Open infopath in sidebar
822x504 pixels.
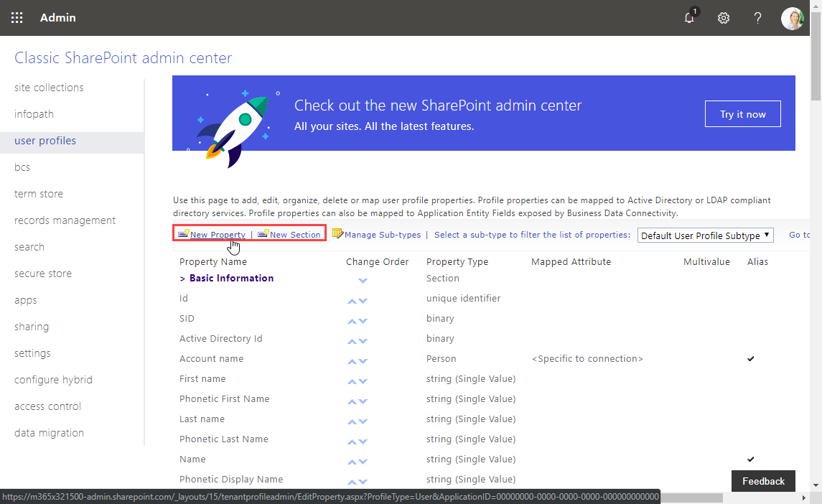pyautogui.click(x=34, y=114)
